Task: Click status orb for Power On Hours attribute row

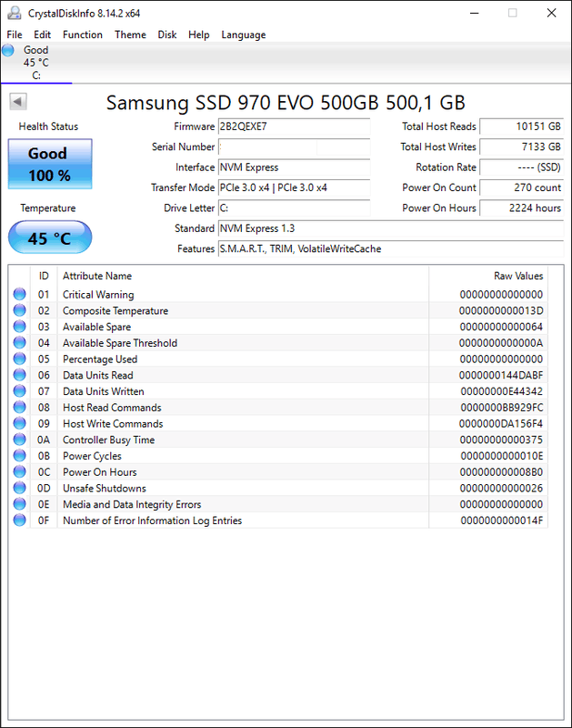Action: click(x=19, y=471)
